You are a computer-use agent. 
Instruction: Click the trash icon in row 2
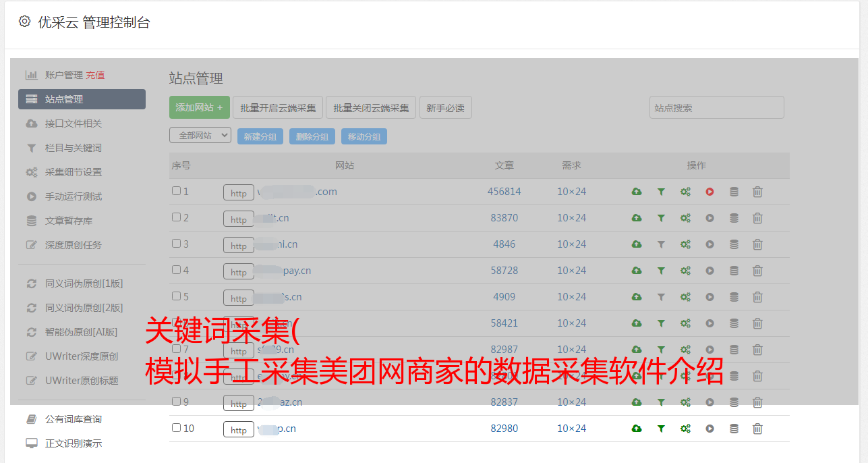(757, 218)
